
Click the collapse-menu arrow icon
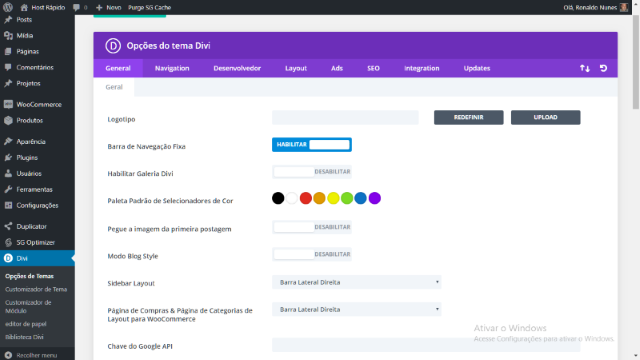(x=8, y=356)
